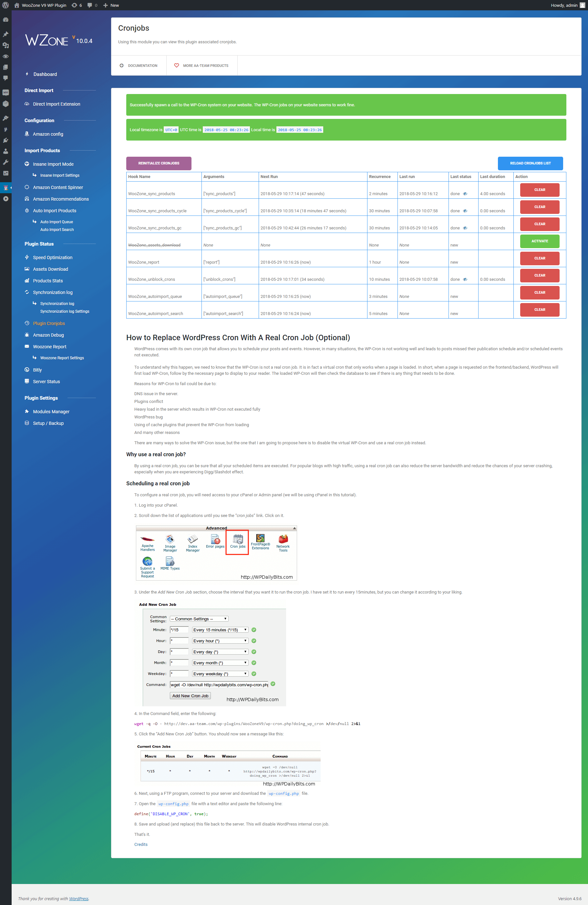Open Insane Import Mode
Image resolution: width=588 pixels, height=905 pixels.
(53, 164)
